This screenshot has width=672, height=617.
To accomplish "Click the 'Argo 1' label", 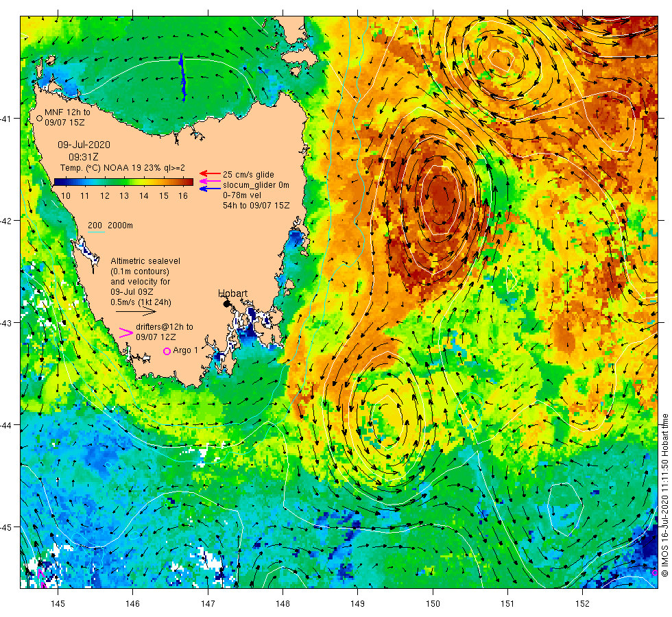I will 186,350.
